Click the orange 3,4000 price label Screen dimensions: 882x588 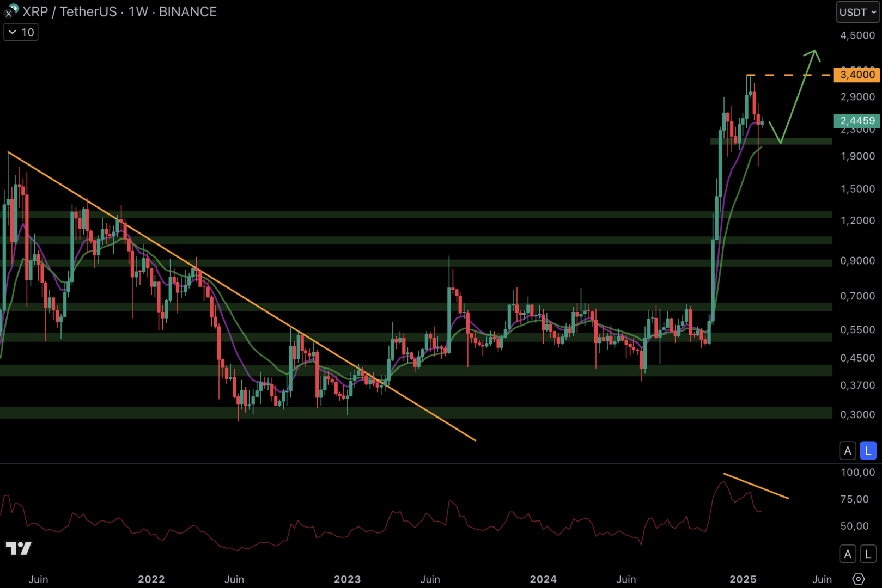tap(857, 75)
